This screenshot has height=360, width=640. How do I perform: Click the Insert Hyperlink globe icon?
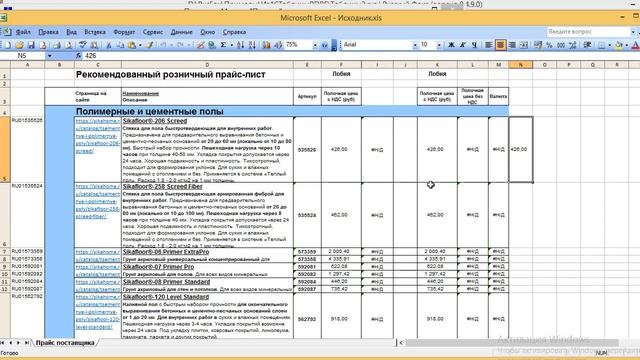(212, 45)
